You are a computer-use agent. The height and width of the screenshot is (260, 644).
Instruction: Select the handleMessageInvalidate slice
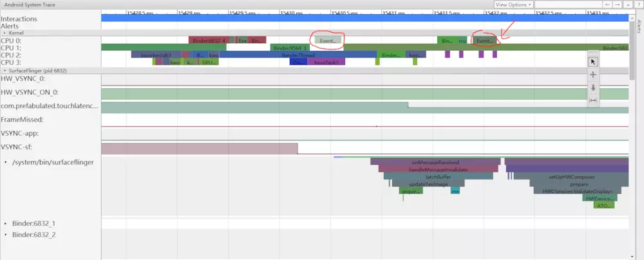438,169
